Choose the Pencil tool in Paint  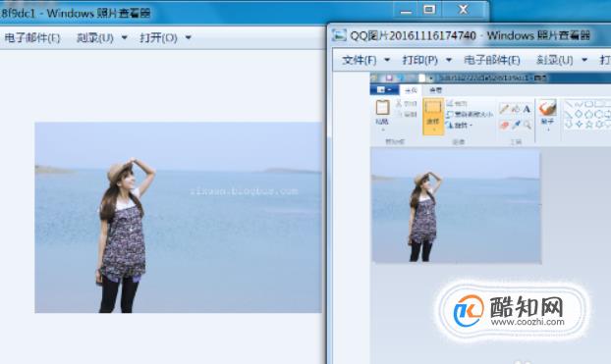click(504, 109)
